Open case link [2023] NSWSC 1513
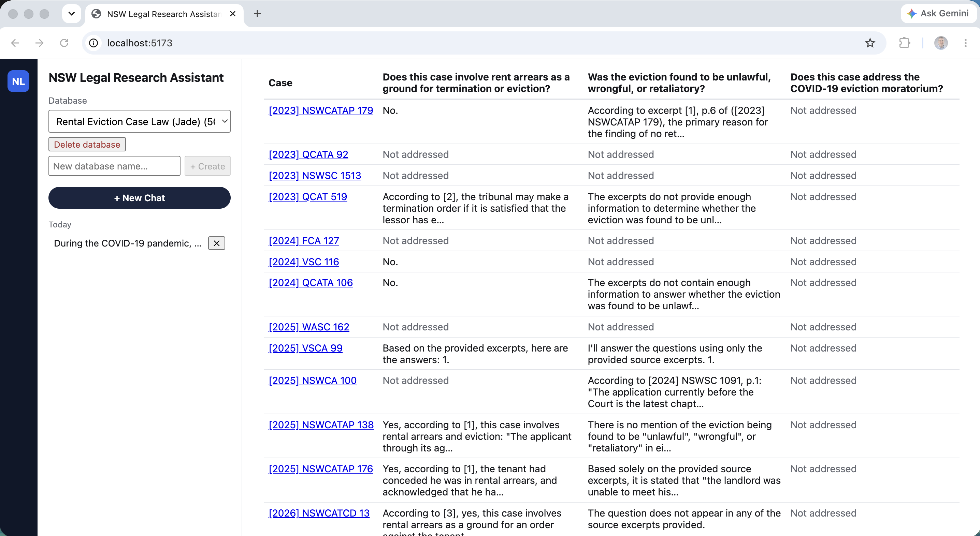The width and height of the screenshot is (980, 536). (315, 176)
